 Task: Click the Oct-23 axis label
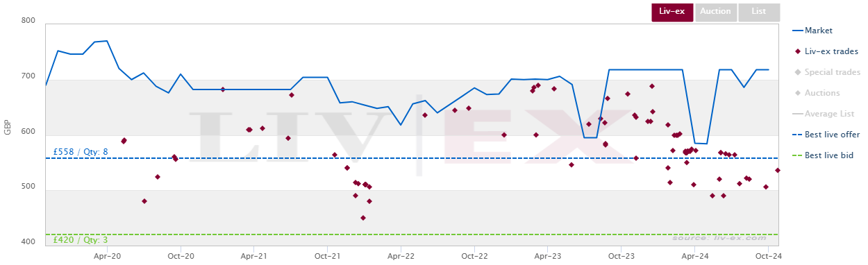[x=621, y=255]
